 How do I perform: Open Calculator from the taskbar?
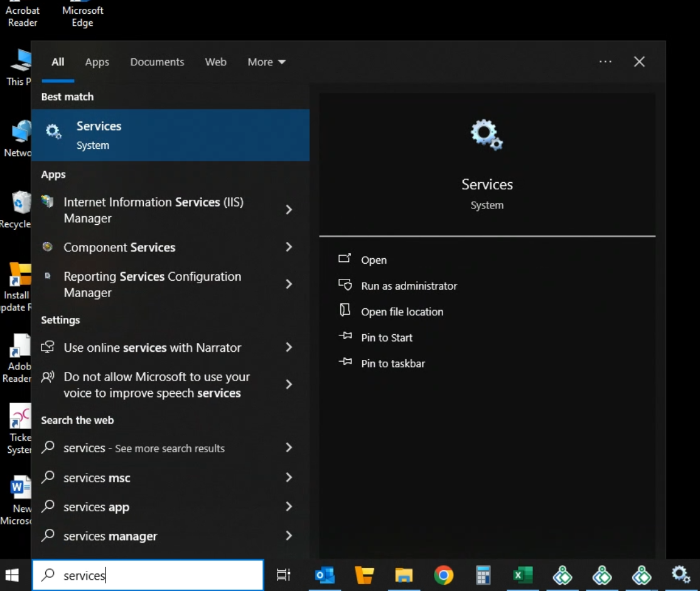pyautogui.click(x=483, y=575)
